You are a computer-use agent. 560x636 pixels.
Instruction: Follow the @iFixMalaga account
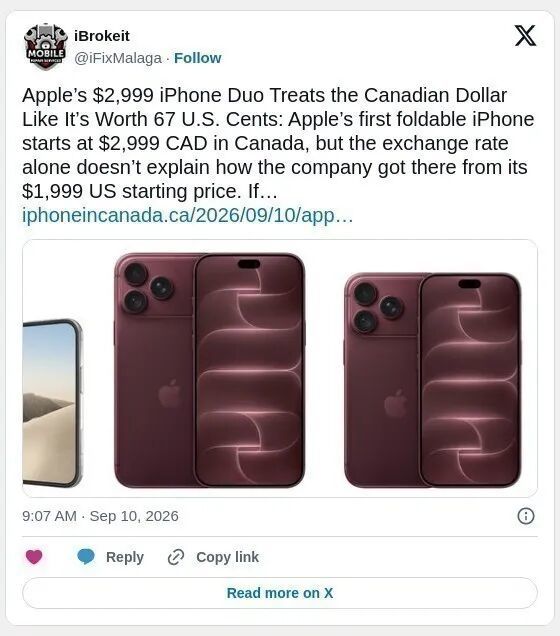(197, 58)
